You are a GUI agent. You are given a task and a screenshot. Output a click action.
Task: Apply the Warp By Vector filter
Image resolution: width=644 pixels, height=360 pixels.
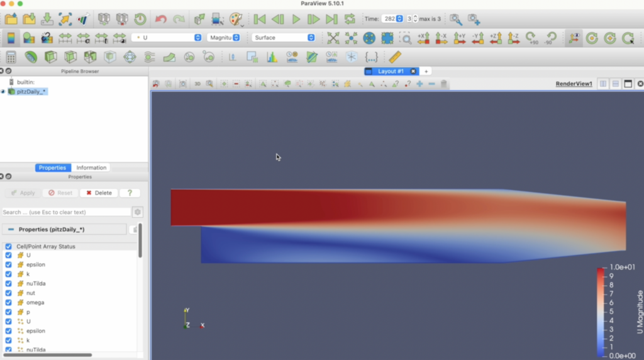169,57
